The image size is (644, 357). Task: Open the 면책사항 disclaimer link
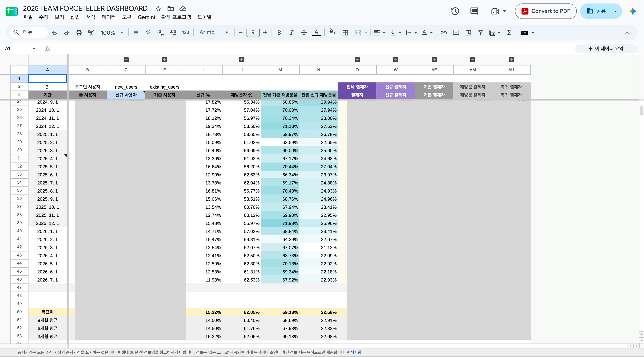tap(354, 352)
